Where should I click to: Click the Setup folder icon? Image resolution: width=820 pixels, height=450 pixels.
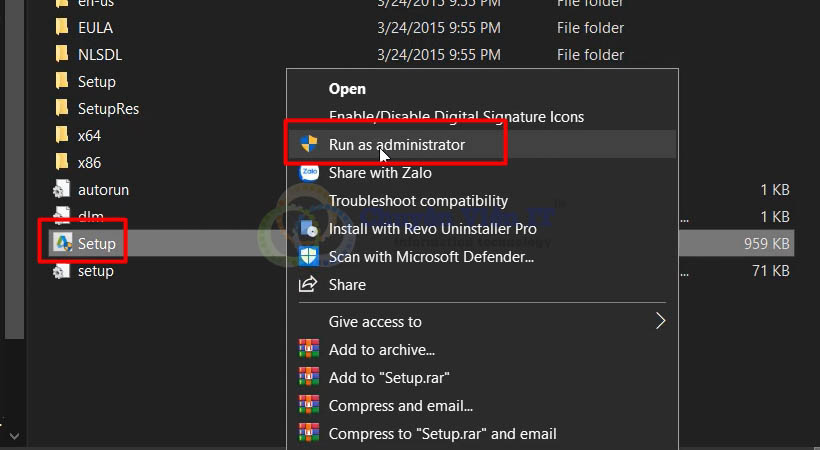pyautogui.click(x=62, y=81)
